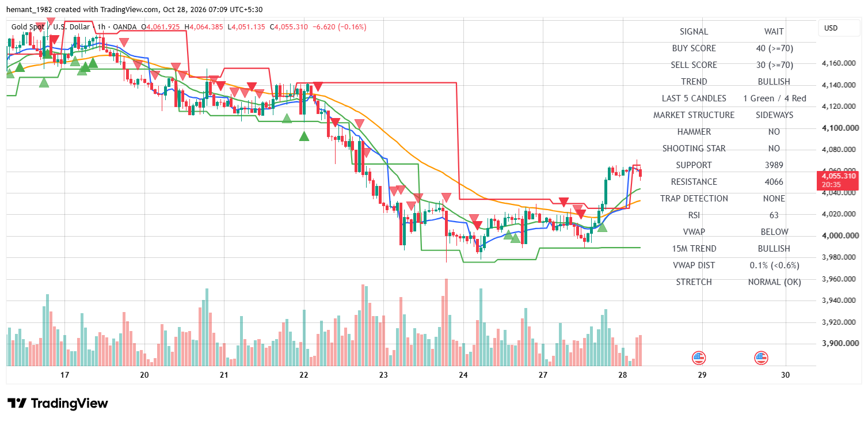Click NO in the HAMMER row

tap(774, 132)
